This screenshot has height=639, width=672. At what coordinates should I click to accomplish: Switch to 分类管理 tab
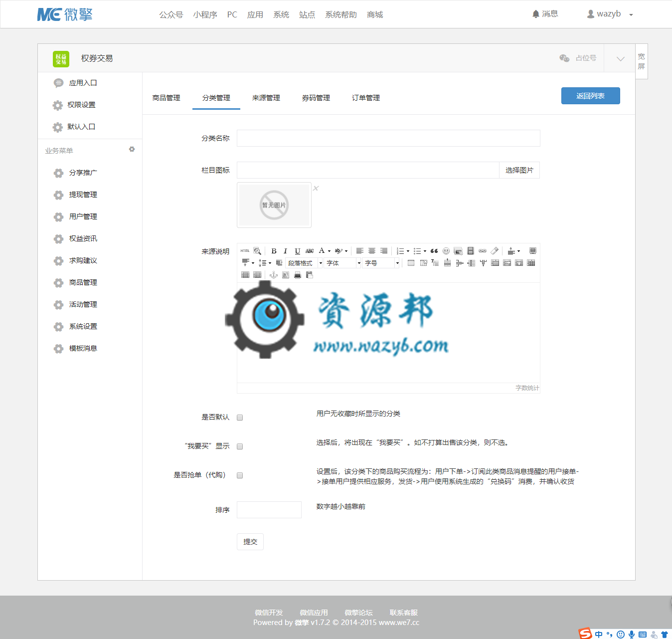coord(216,98)
